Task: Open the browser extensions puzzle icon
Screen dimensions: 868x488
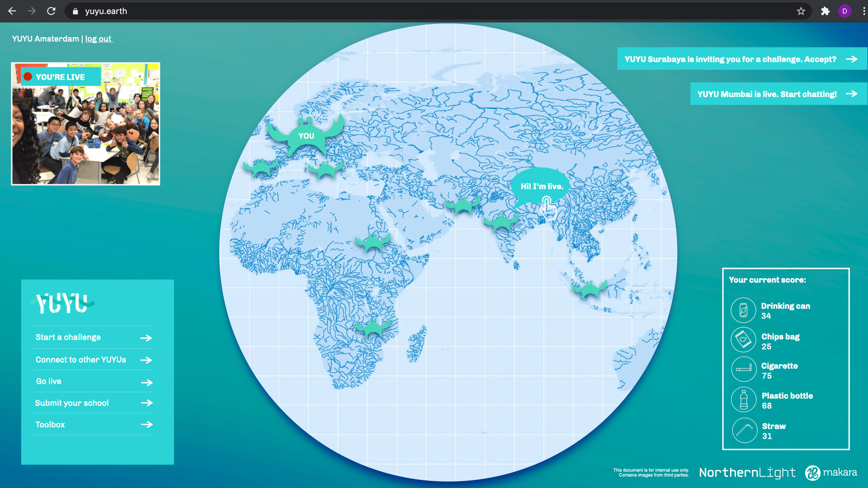Action: [x=825, y=11]
